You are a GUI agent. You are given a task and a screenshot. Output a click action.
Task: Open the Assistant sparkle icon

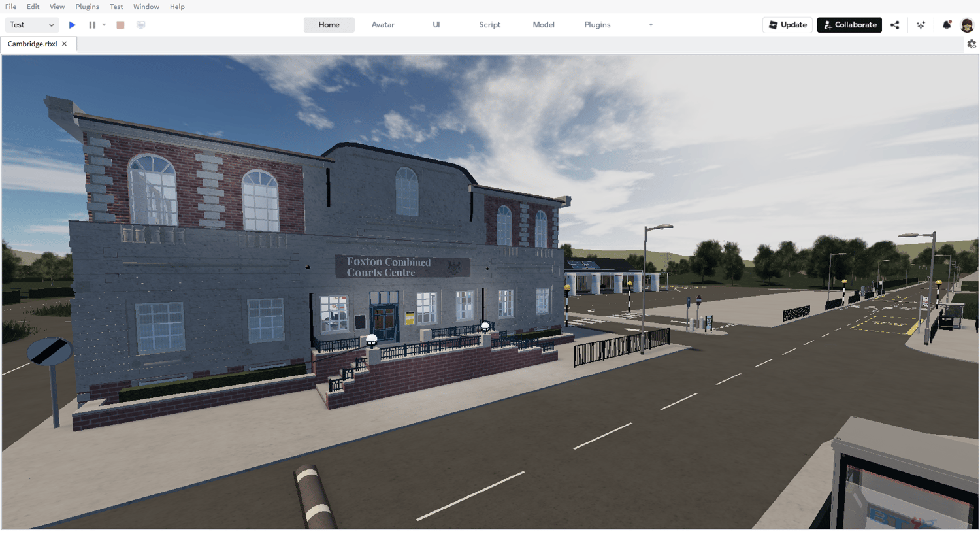click(921, 25)
